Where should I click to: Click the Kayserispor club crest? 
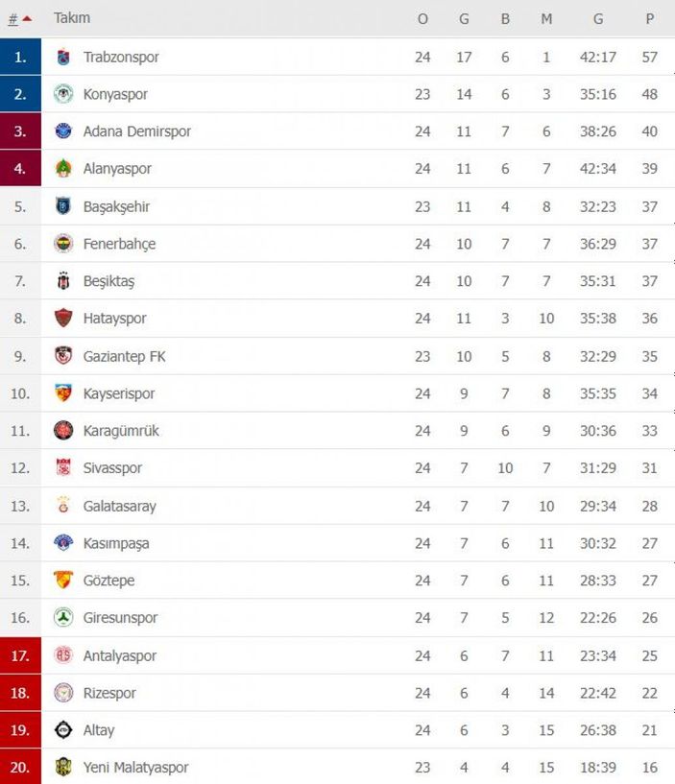pos(64,393)
